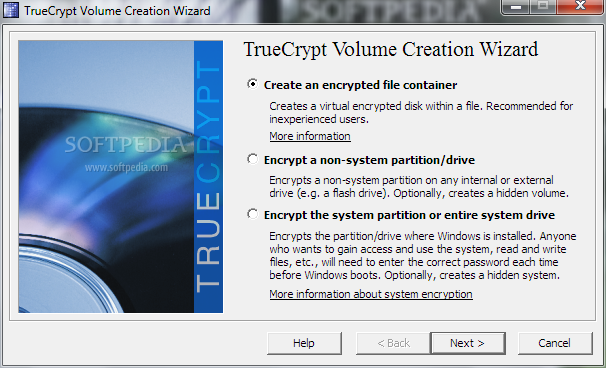Screen dimensions: 606x368
Task: Click the disabled Back button
Action: coord(393,343)
